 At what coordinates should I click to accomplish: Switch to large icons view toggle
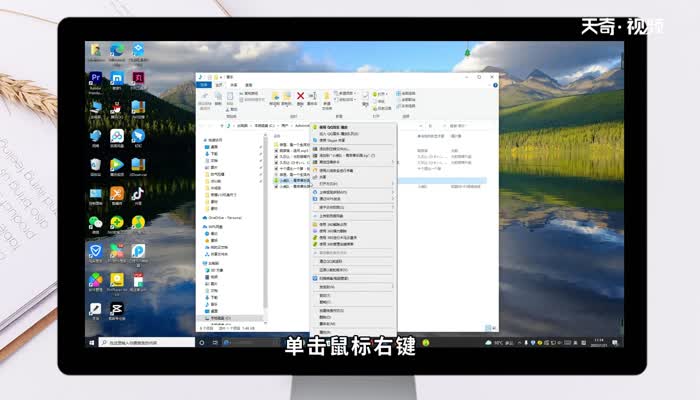(x=494, y=328)
